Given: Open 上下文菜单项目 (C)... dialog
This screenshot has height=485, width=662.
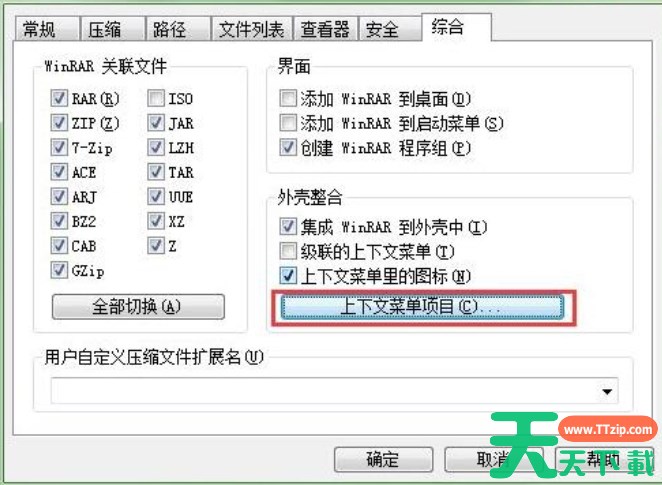Looking at the screenshot, I should click(x=422, y=306).
